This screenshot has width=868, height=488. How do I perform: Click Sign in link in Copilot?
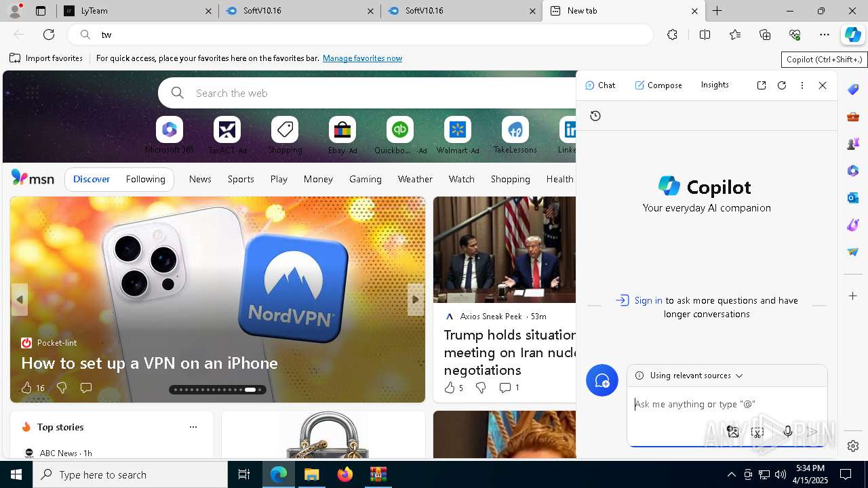click(x=648, y=300)
